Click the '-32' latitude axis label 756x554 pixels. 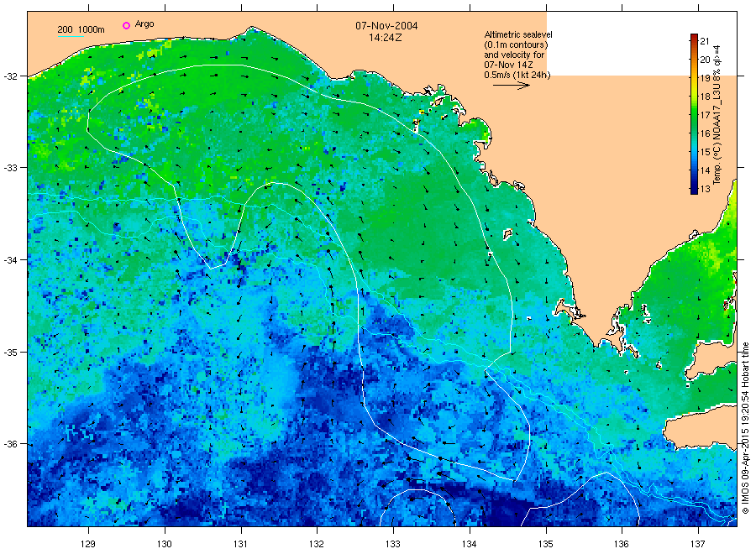(11, 76)
